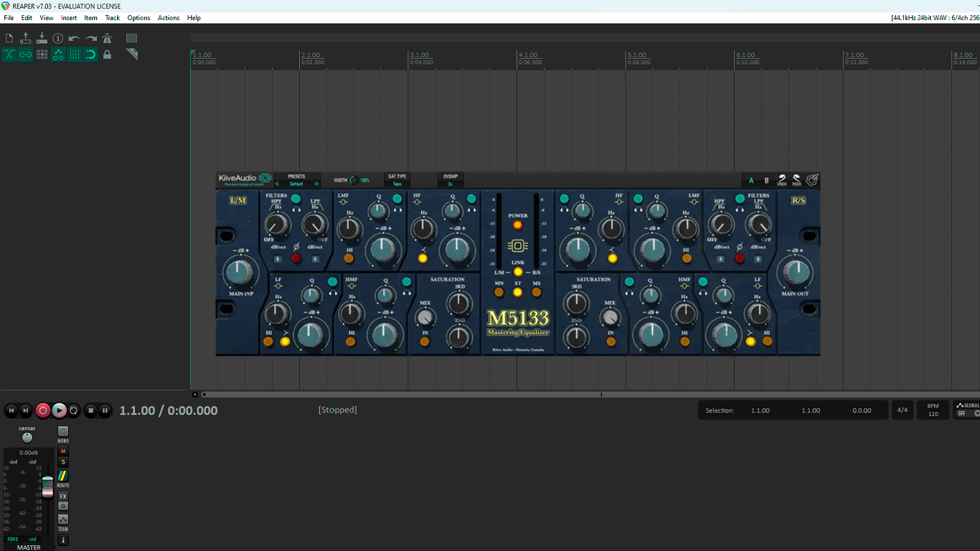Open the File menu
Screen dimensions: 980x551
(x=9, y=18)
